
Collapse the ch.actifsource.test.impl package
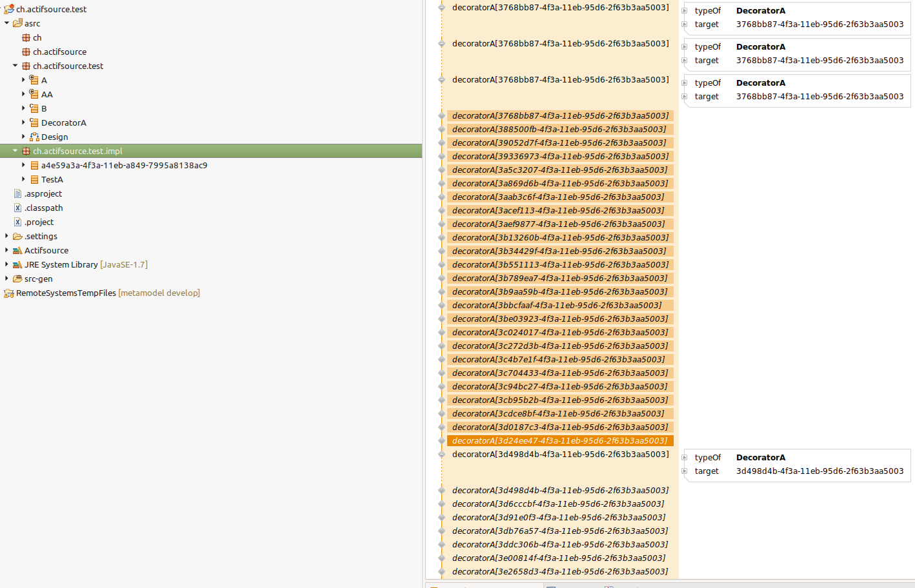(x=14, y=151)
